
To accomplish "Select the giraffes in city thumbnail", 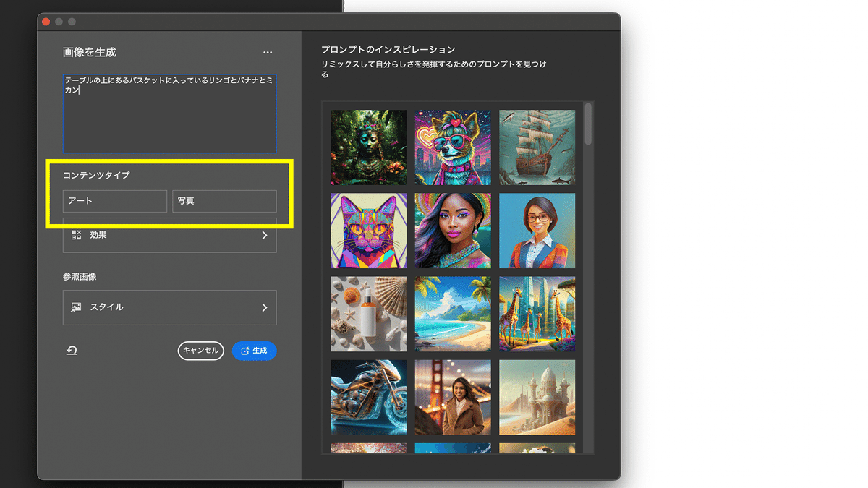I will (x=537, y=314).
